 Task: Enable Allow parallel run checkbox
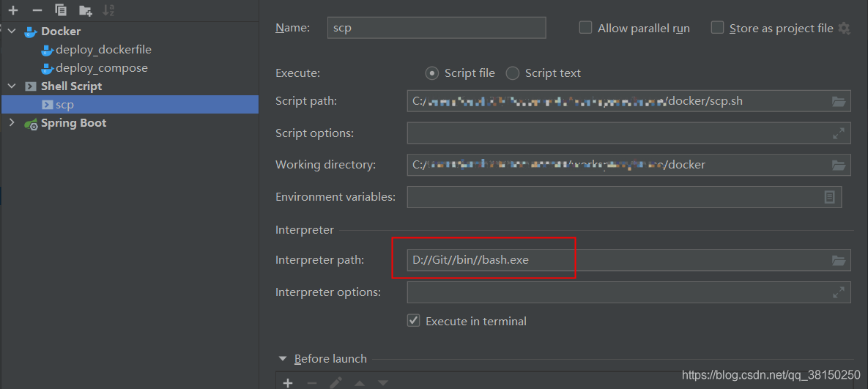(585, 28)
